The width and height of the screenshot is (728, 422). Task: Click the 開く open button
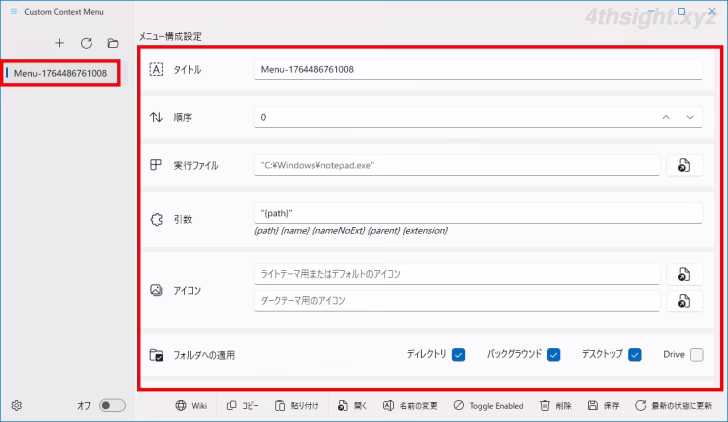[x=352, y=405]
